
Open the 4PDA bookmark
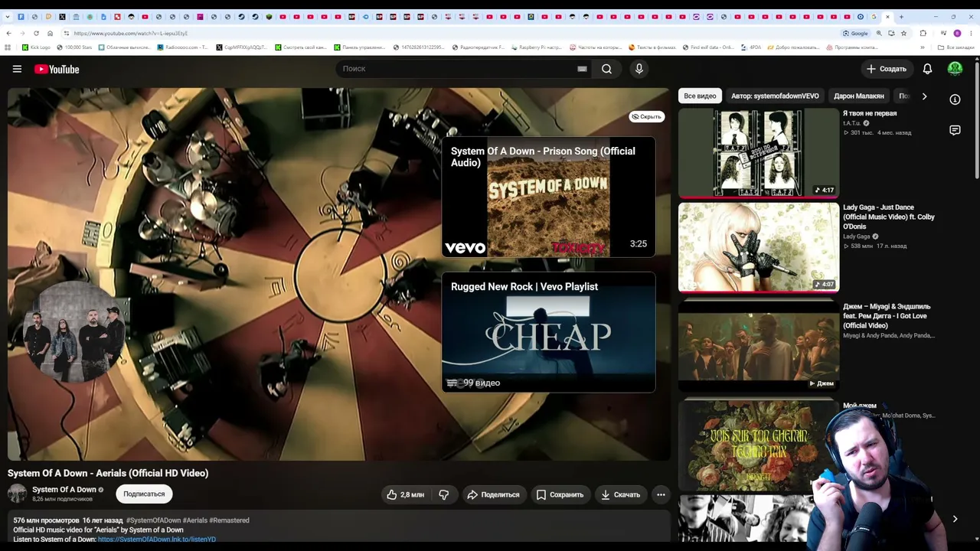tap(751, 47)
